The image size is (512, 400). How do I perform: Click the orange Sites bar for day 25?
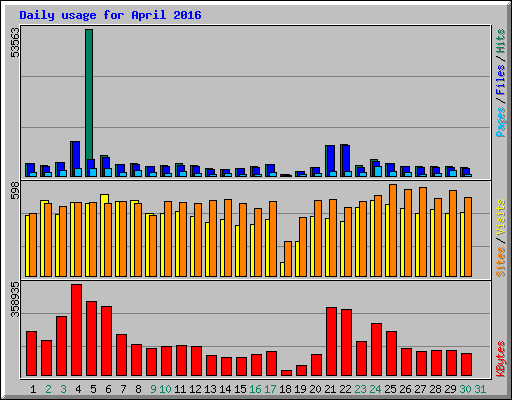(x=393, y=230)
